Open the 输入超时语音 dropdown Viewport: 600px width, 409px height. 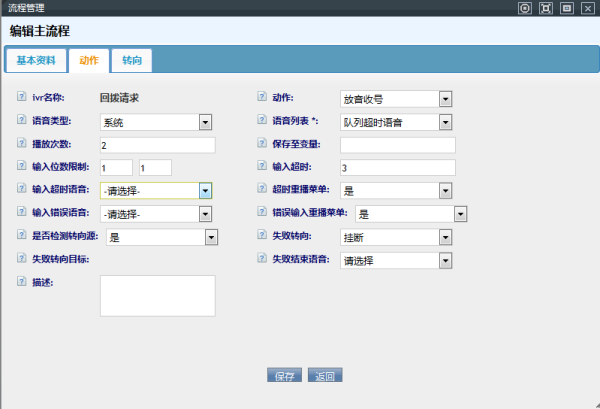point(156,190)
